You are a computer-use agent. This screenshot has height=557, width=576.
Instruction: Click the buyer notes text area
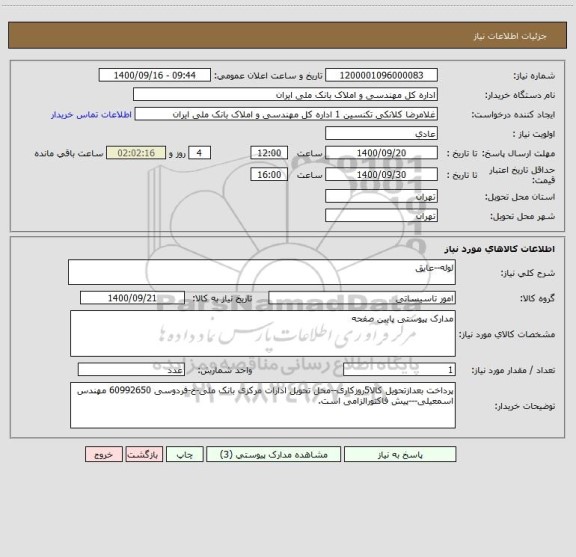tap(263, 405)
